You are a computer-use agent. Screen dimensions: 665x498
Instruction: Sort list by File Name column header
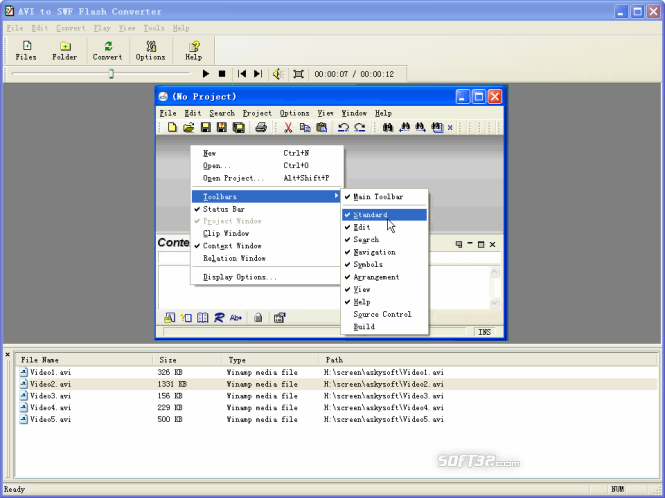point(84,360)
